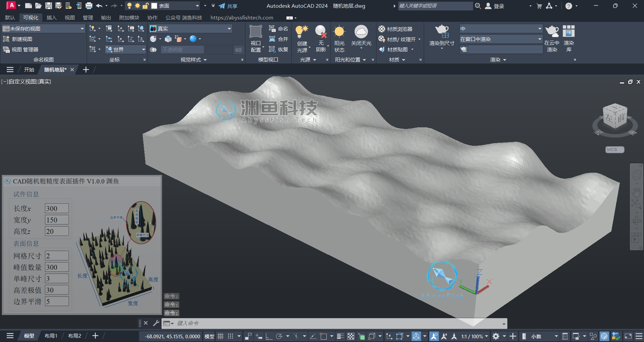This screenshot has width=644, height=342.
Task: Click workspace switching gear icon
Action: point(496,336)
